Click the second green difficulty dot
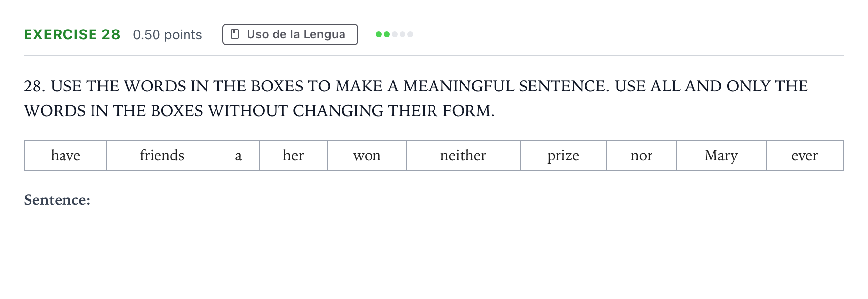The height and width of the screenshot is (299, 868). click(387, 34)
